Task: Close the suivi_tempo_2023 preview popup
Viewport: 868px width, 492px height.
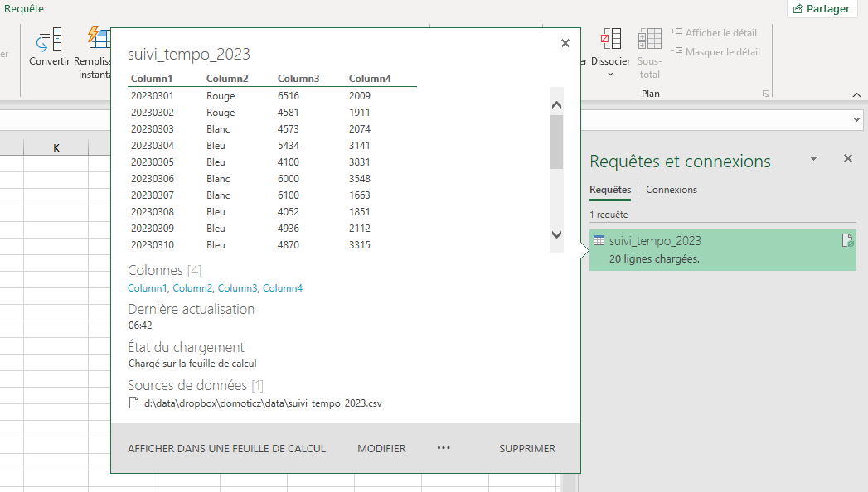Action: (565, 43)
